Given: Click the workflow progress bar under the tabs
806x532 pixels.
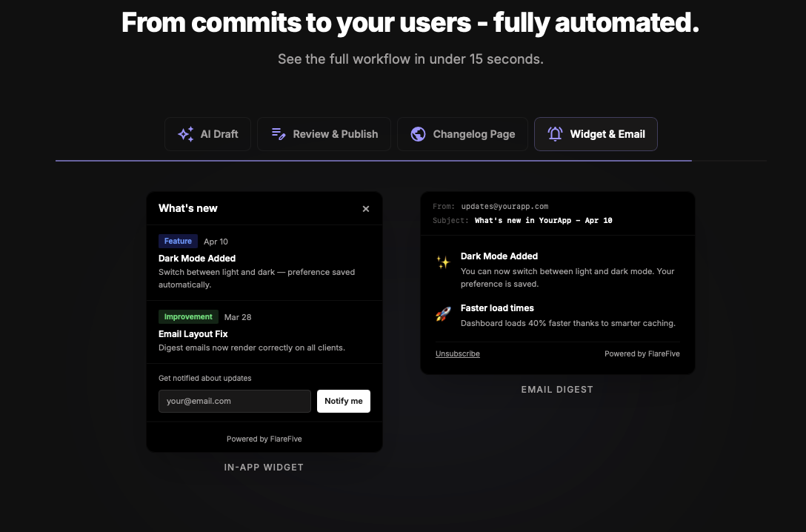Looking at the screenshot, I should pos(410,161).
